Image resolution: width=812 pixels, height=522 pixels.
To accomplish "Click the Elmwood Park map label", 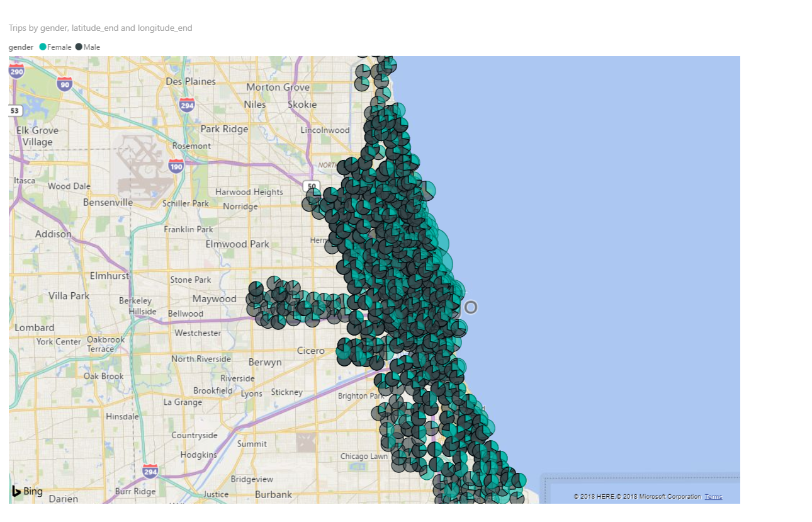I will [x=237, y=244].
